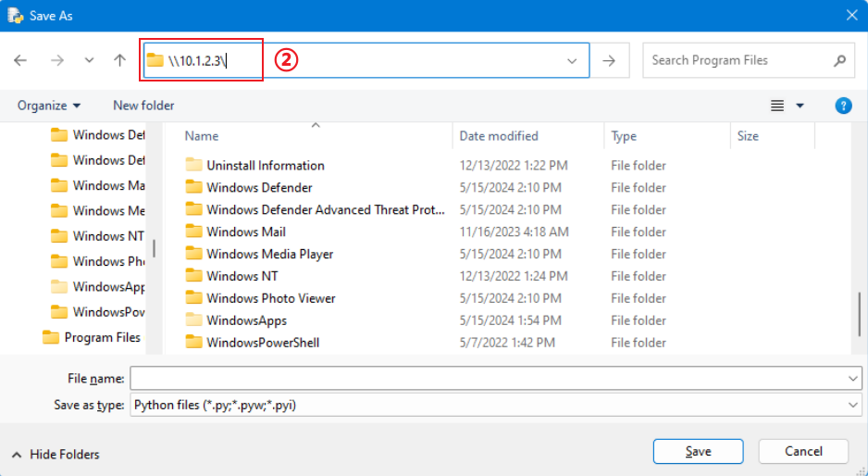
Task: Click the view layout icon
Action: pos(777,106)
